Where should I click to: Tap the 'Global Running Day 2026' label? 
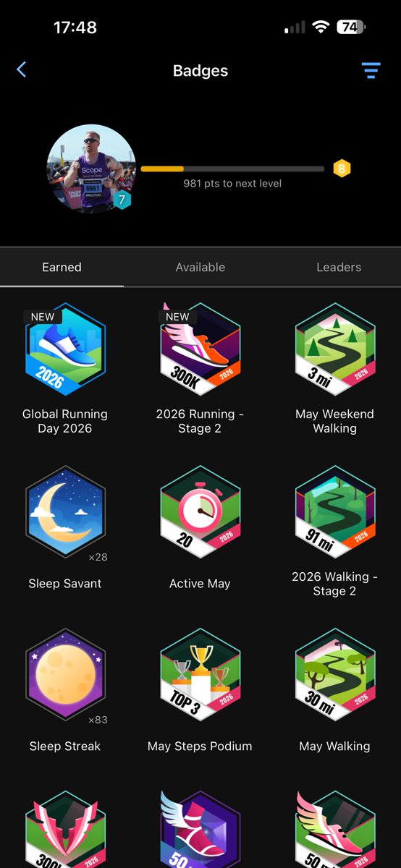tap(65, 421)
